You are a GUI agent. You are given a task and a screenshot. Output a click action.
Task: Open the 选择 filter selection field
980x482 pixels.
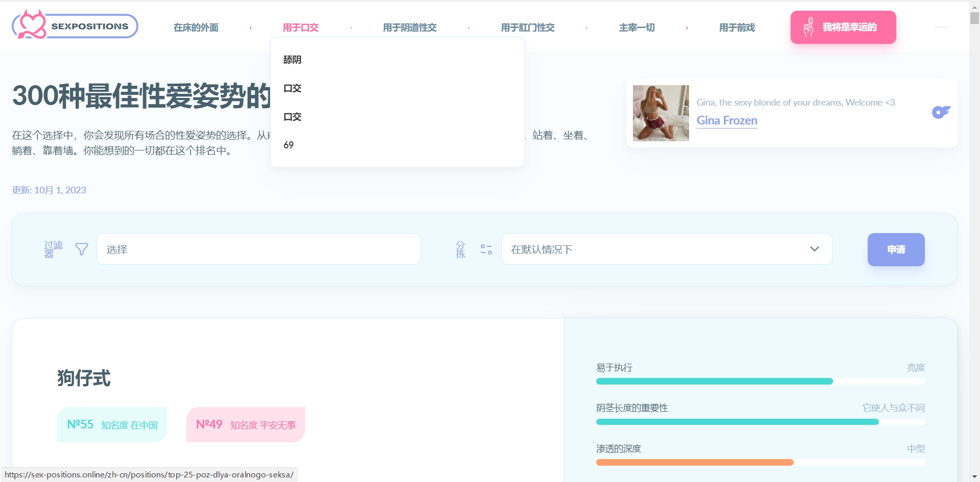[258, 249]
